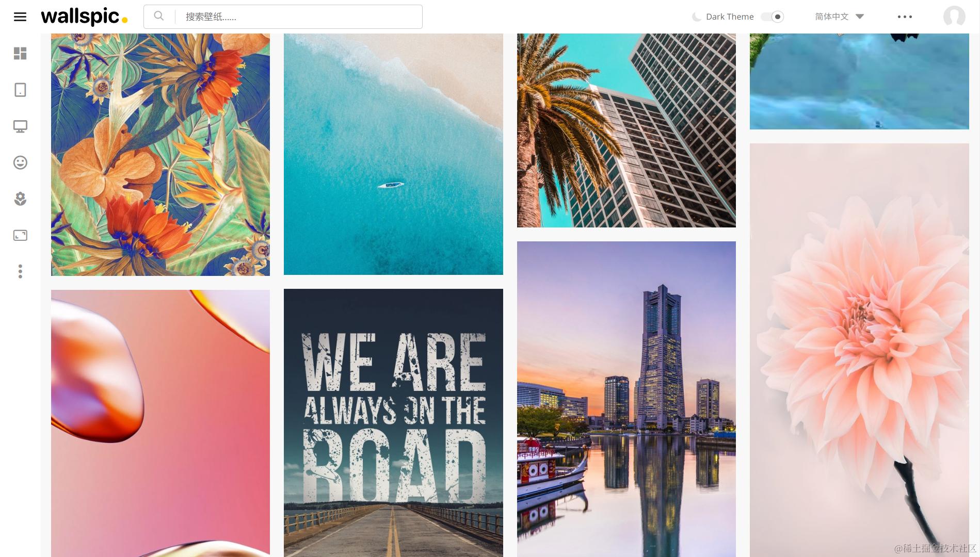Expand the 简体中文 language dropdown
980x557 pixels.
tap(839, 17)
